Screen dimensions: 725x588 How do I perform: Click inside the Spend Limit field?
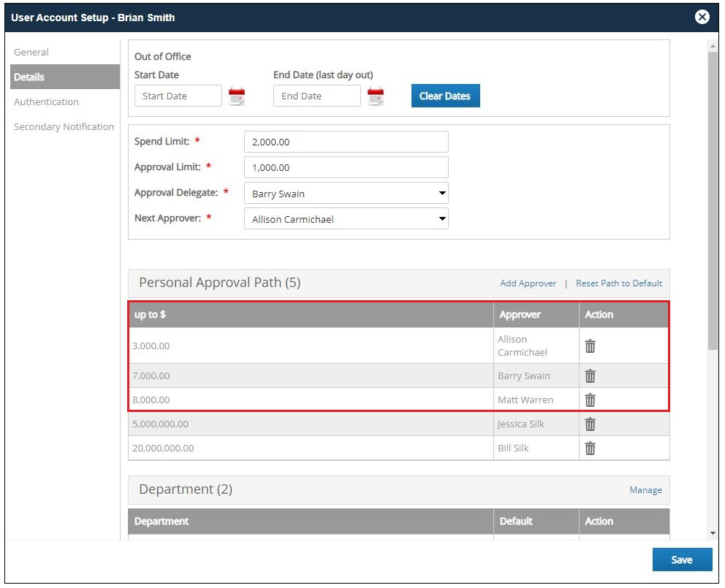click(346, 141)
